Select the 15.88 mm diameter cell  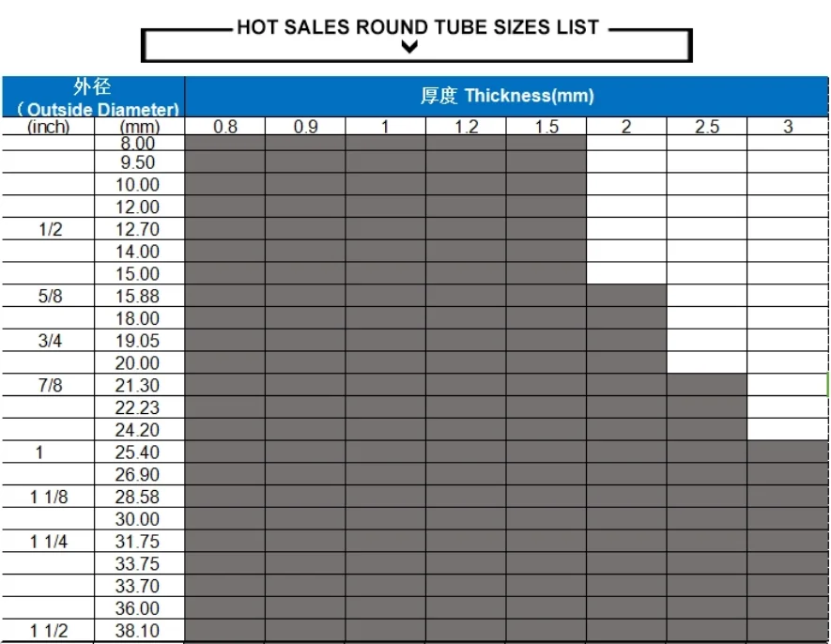tap(137, 296)
